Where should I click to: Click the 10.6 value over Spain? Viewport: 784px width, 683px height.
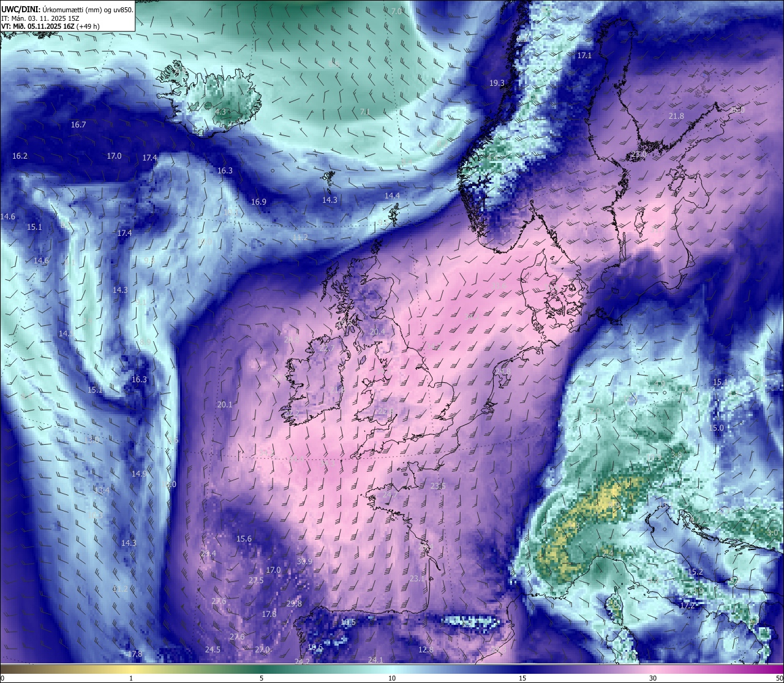tap(315, 647)
